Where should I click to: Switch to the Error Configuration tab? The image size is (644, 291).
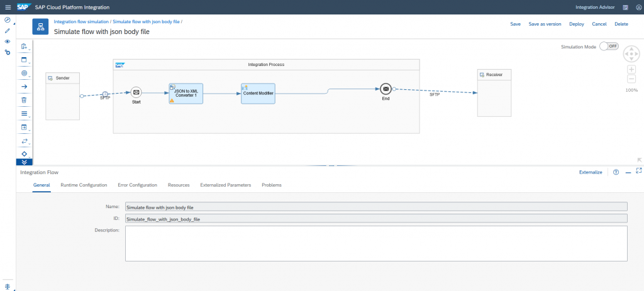[137, 185]
